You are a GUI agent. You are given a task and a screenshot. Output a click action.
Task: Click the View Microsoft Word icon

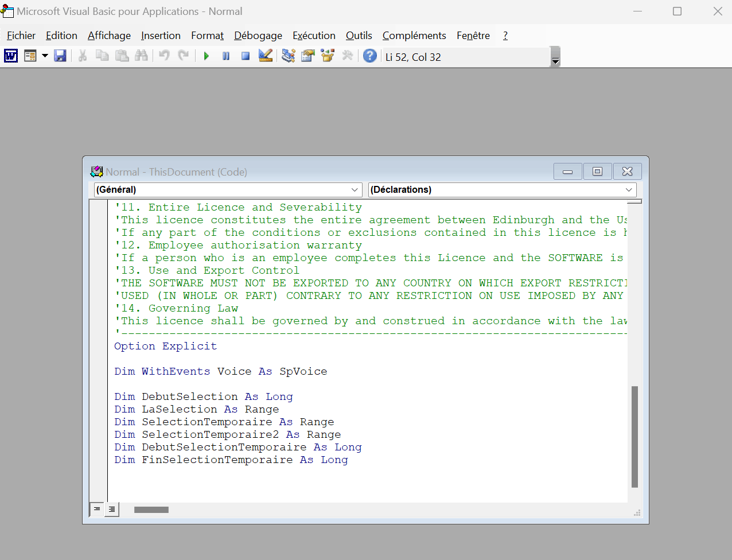11,56
